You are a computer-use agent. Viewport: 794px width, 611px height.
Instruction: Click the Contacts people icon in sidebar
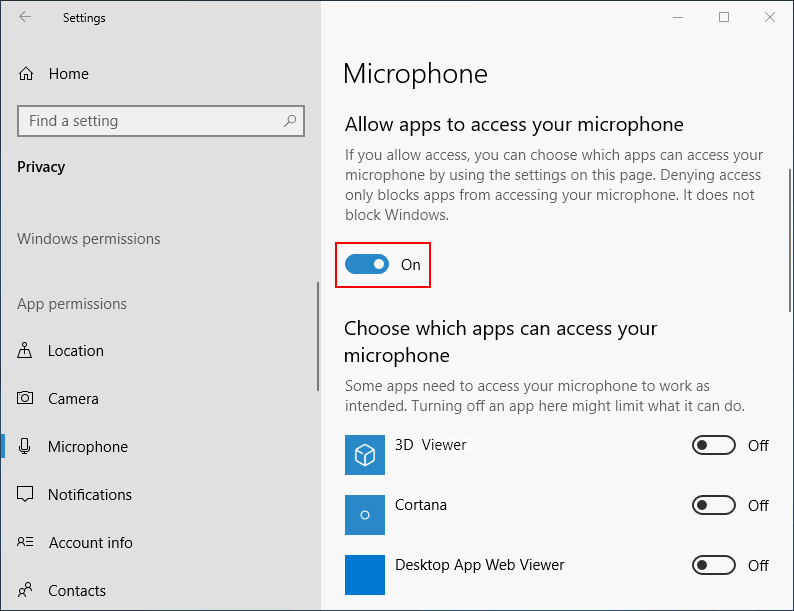coord(25,590)
